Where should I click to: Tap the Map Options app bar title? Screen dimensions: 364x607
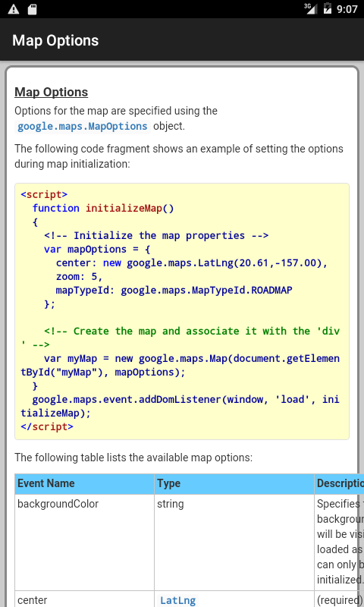55,40
